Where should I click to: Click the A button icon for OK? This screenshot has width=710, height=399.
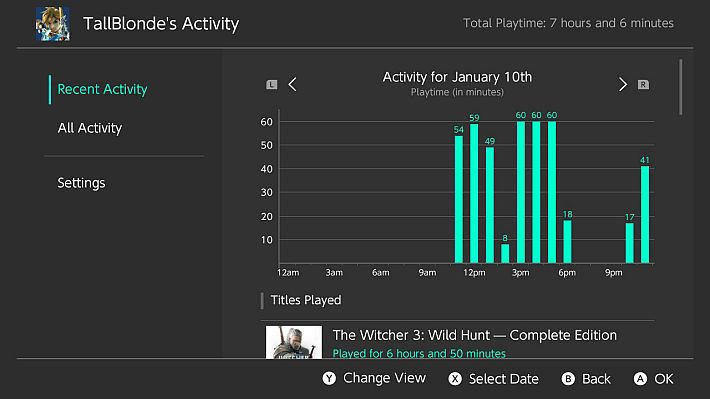click(x=640, y=379)
